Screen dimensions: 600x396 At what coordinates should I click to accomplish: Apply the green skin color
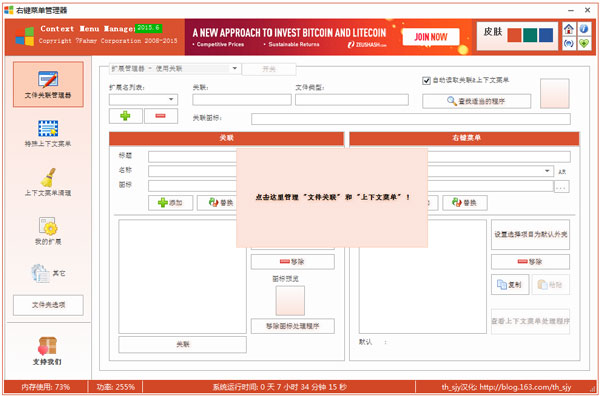click(x=530, y=35)
